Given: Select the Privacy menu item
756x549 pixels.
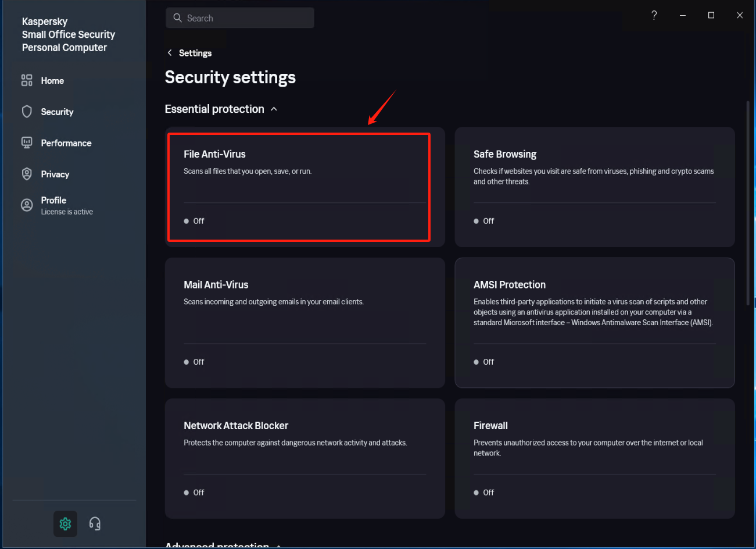Looking at the screenshot, I should click(55, 174).
